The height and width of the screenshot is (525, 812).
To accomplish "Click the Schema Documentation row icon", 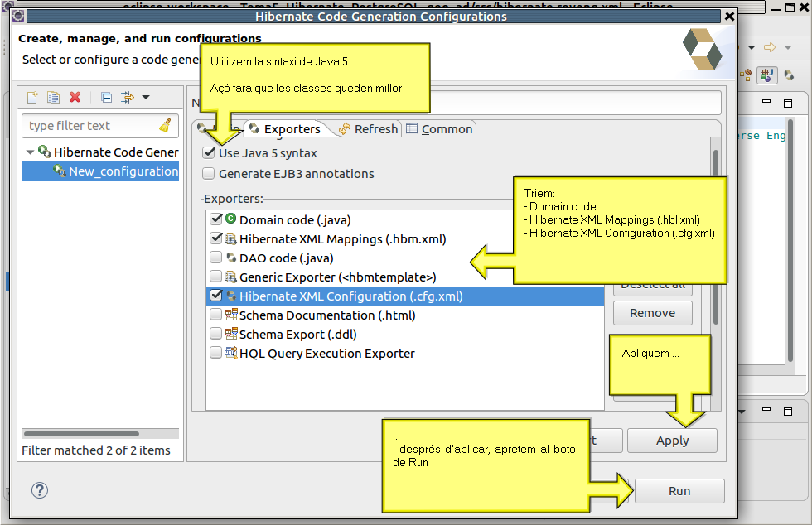I will pyautogui.click(x=231, y=315).
